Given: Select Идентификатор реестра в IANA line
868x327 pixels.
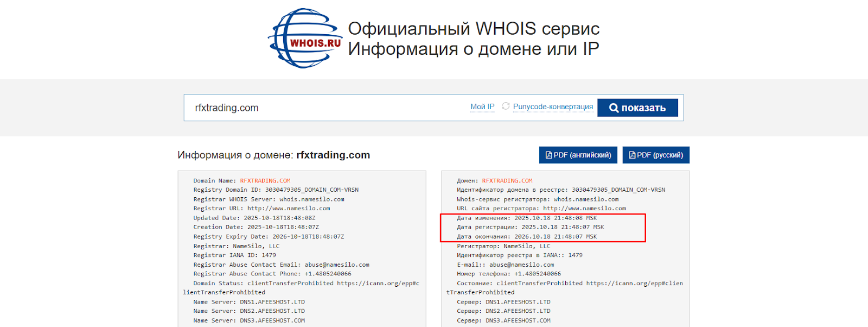Looking at the screenshot, I should pos(520,255).
